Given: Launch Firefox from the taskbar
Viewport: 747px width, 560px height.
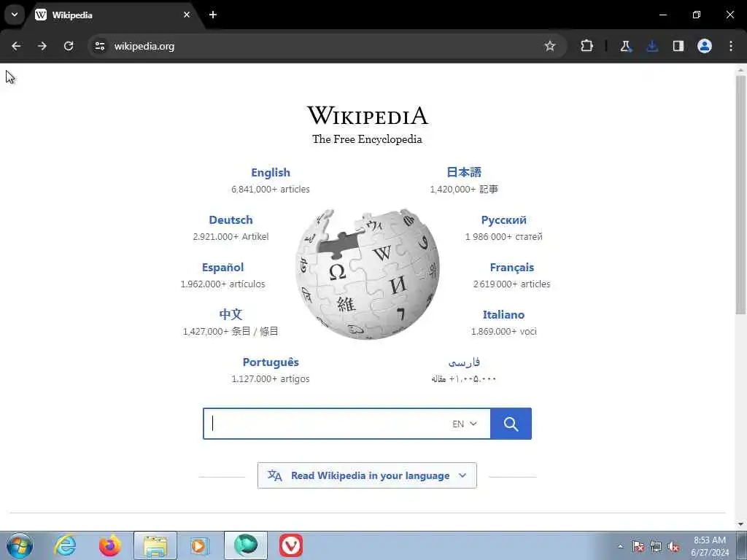Looking at the screenshot, I should point(109,545).
